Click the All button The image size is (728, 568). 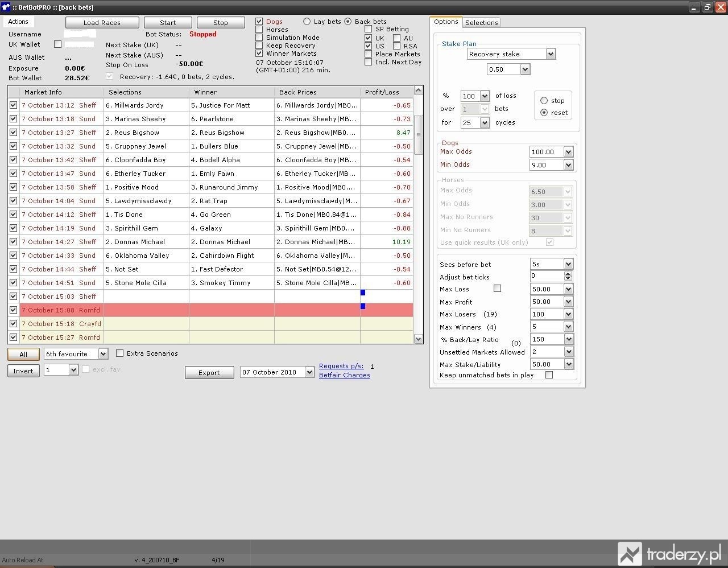23,354
